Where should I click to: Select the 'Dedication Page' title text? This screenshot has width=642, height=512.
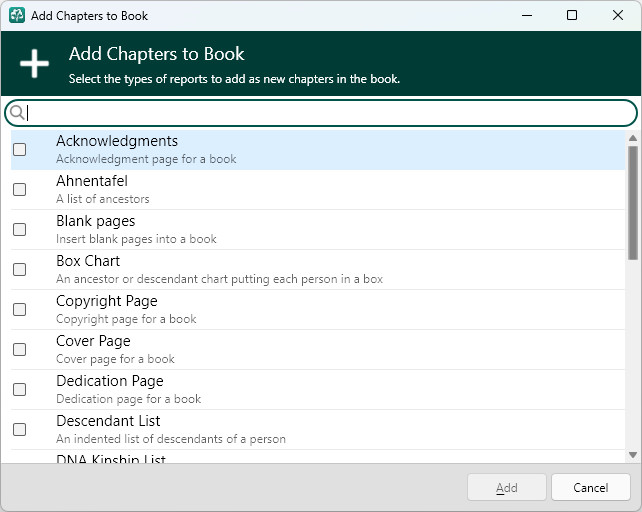click(x=110, y=381)
